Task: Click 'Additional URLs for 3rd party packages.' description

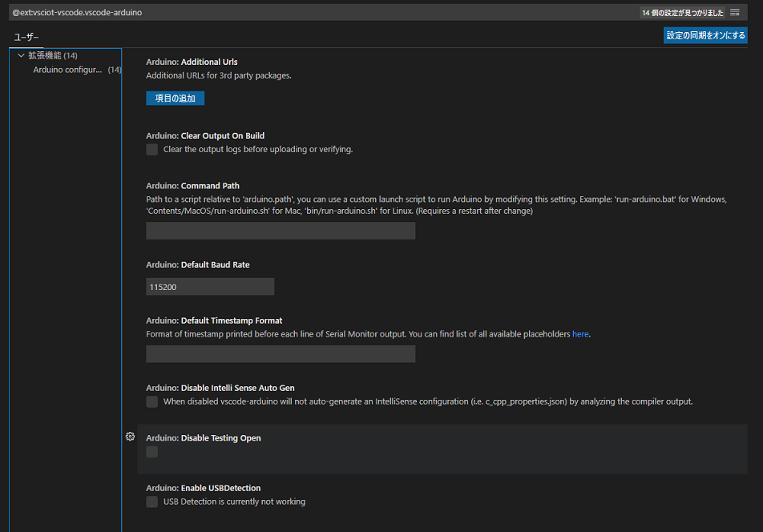Action: coord(219,75)
